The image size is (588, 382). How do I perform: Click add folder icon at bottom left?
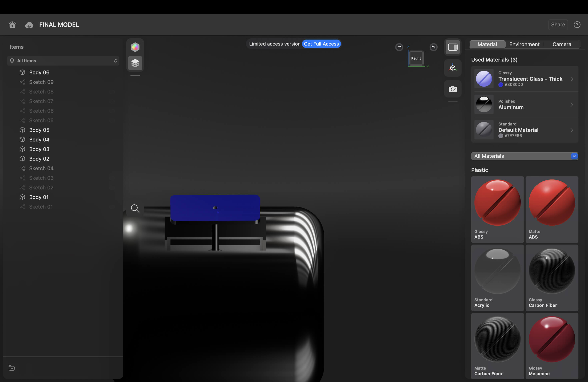(12, 368)
